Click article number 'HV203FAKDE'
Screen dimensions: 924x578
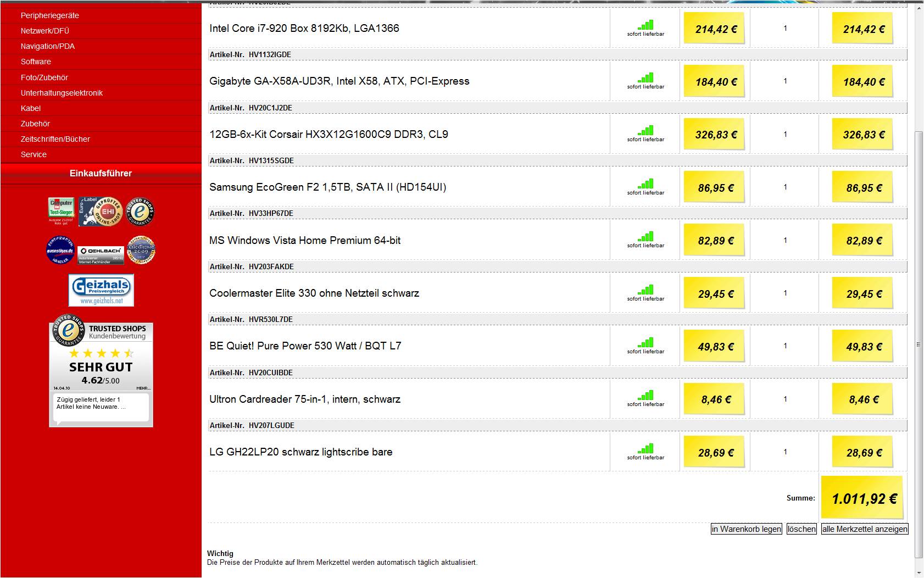(x=271, y=266)
